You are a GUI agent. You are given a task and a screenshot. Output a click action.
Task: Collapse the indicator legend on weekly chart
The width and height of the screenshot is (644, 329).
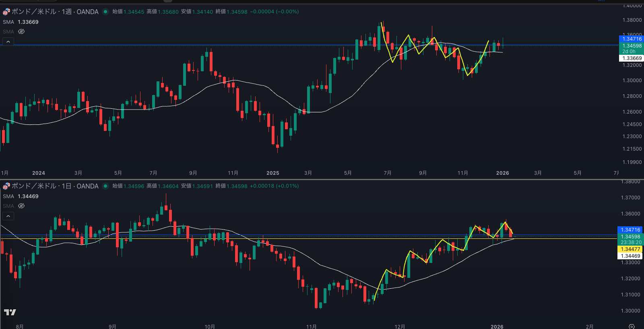(8, 41)
